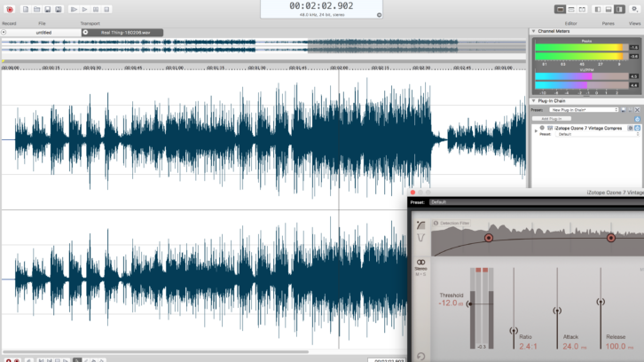Click the Add Plug-In button
This screenshot has width=644, height=362.
552,119
